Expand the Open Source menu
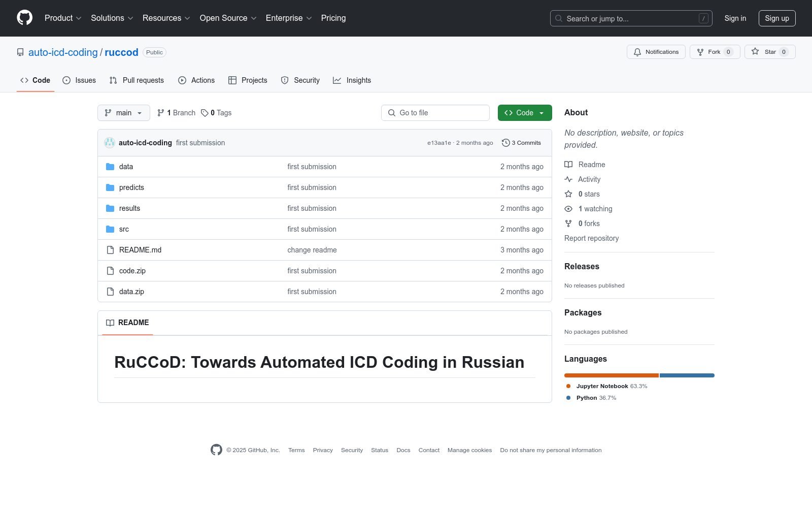812x508 pixels. pos(228,18)
